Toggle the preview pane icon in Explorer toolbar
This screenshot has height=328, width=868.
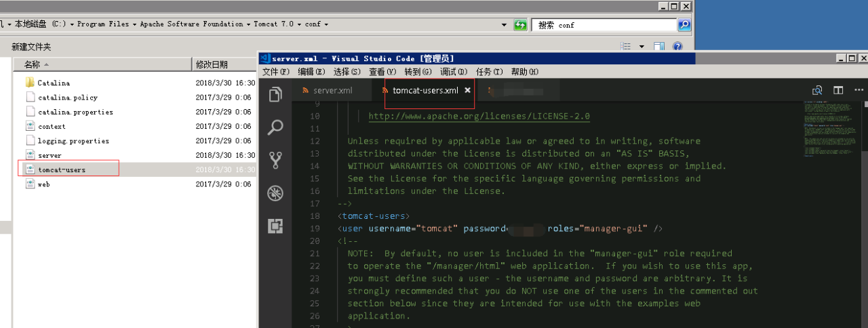tap(659, 47)
